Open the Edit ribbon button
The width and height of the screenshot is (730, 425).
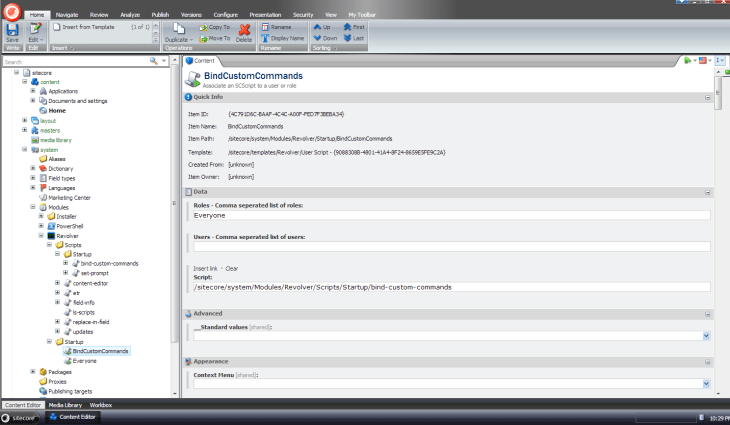(35, 32)
